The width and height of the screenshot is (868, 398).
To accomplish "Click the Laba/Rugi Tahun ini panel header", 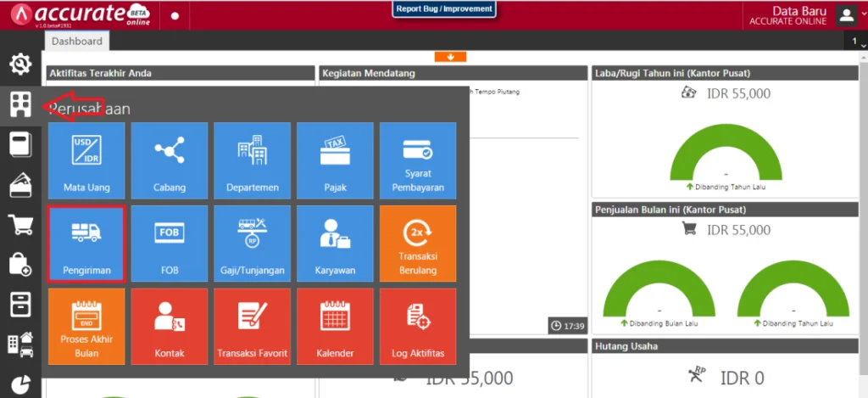I will tap(726, 73).
